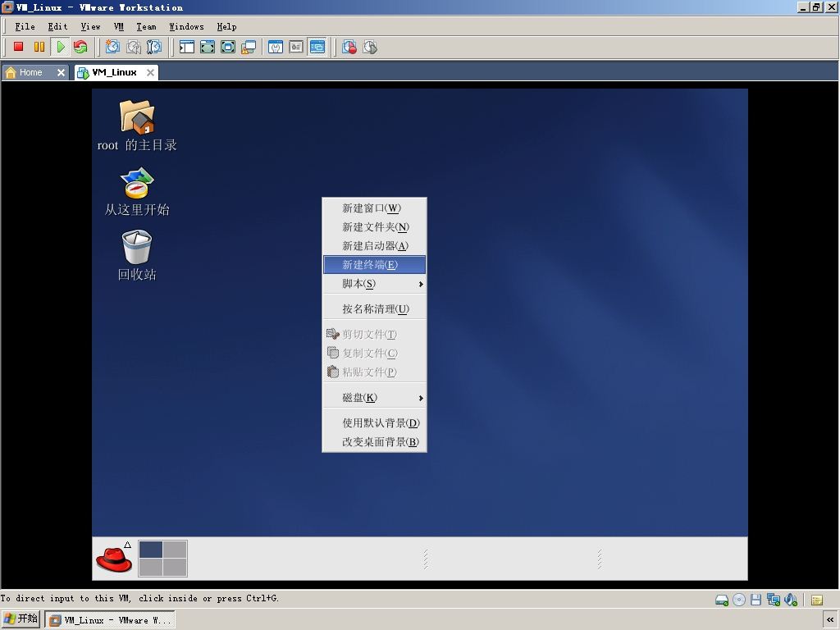
Task: Open the VM menu
Action: pos(118,26)
